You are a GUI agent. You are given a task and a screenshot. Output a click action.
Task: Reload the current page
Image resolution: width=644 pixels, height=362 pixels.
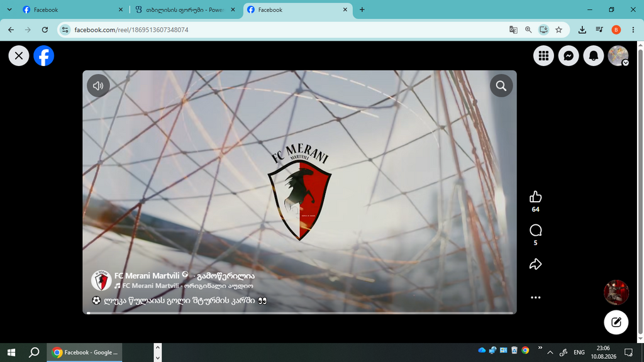pyautogui.click(x=45, y=30)
